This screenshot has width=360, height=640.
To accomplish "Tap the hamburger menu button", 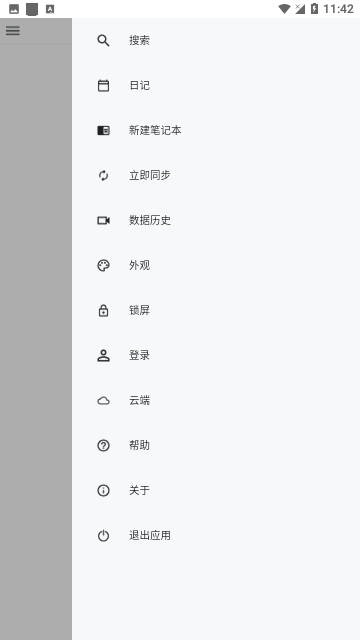I will pos(13,31).
